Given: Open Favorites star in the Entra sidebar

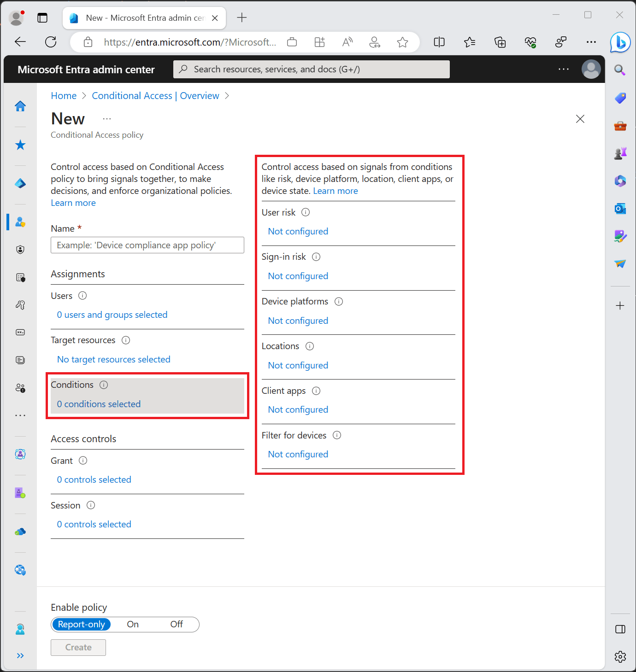Looking at the screenshot, I should (20, 145).
